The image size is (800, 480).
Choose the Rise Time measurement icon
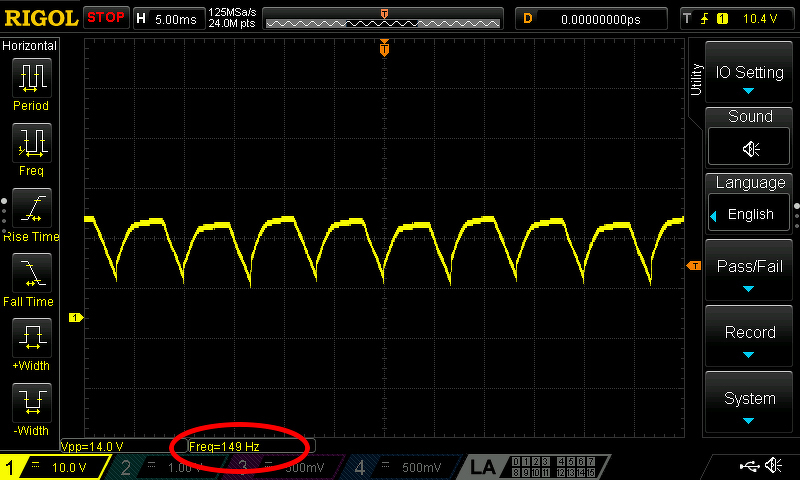32,208
